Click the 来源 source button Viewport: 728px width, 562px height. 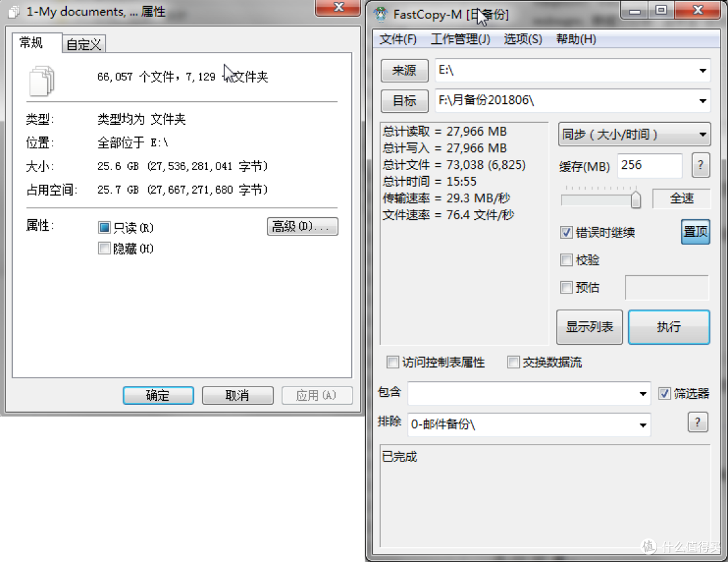tap(404, 70)
